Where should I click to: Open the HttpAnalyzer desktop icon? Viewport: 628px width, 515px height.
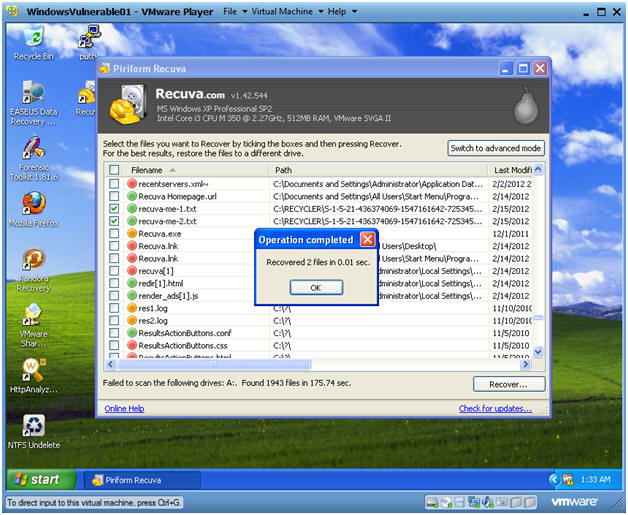pyautogui.click(x=34, y=376)
